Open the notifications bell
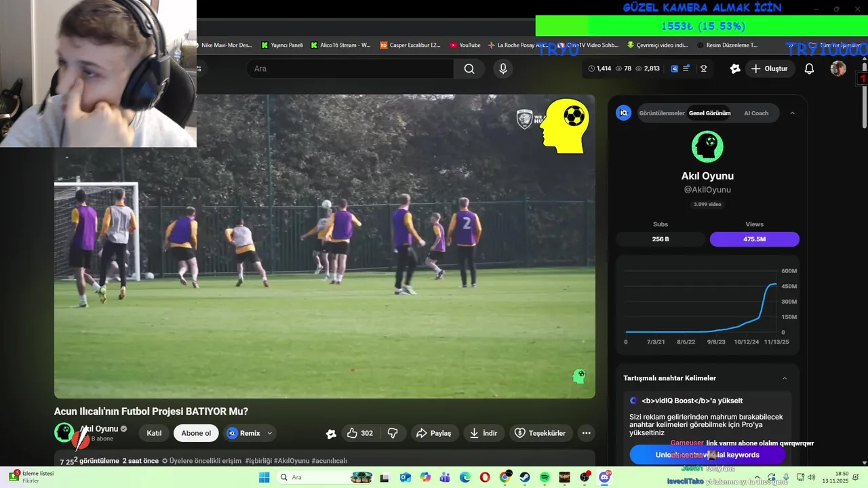This screenshot has height=488, width=868. click(x=809, y=68)
